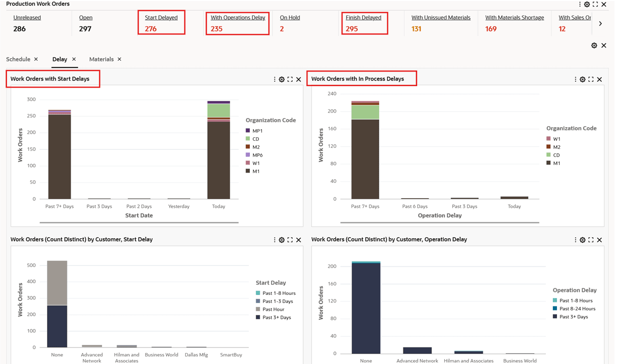The image size is (620, 364).
Task: Click the 131 Unissued Materials count
Action: click(x=416, y=29)
